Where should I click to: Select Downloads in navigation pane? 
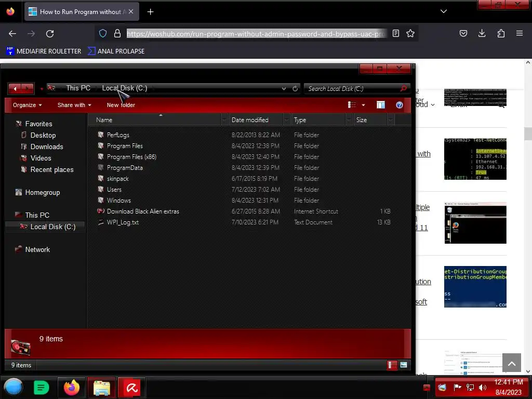pos(46,147)
